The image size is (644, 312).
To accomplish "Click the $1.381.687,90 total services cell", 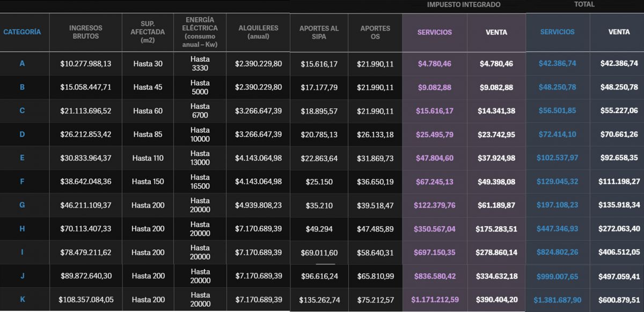I will pyautogui.click(x=557, y=300).
